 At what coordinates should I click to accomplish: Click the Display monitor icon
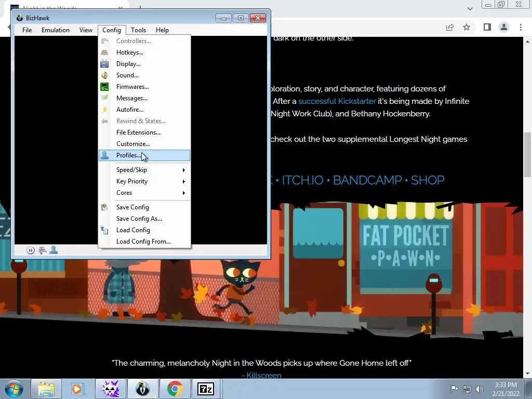[104, 64]
